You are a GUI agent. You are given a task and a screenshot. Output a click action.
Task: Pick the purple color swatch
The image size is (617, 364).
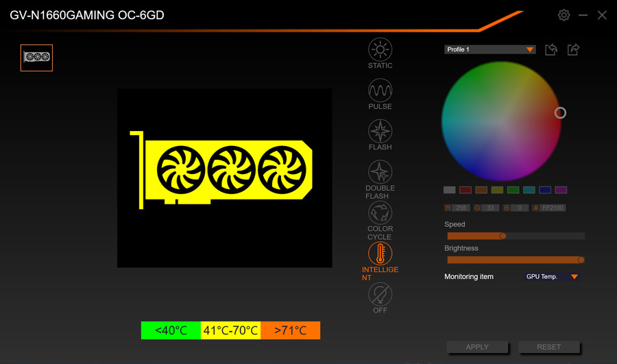click(x=561, y=190)
